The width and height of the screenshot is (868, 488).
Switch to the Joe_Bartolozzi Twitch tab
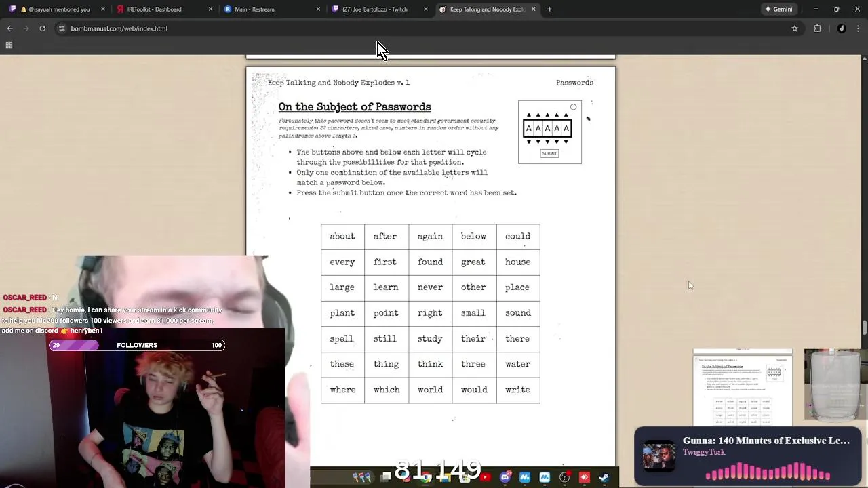380,9
